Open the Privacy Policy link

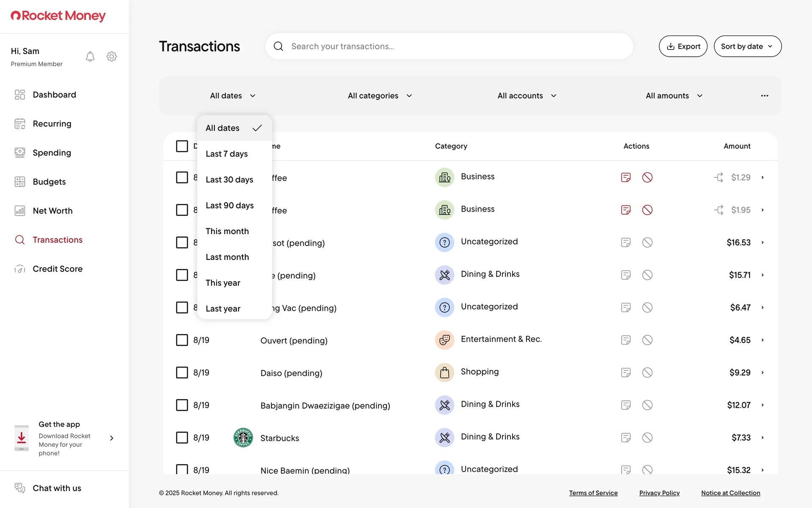pyautogui.click(x=659, y=493)
